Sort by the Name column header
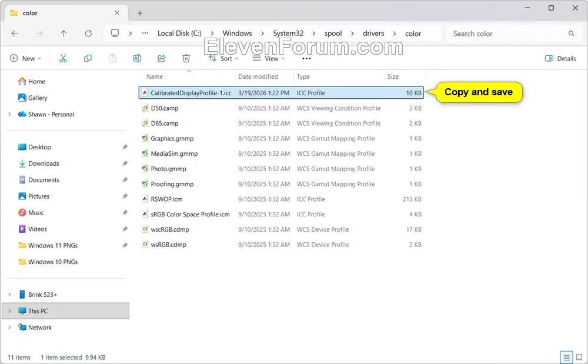Viewport: 588px width, 364px height. [155, 76]
